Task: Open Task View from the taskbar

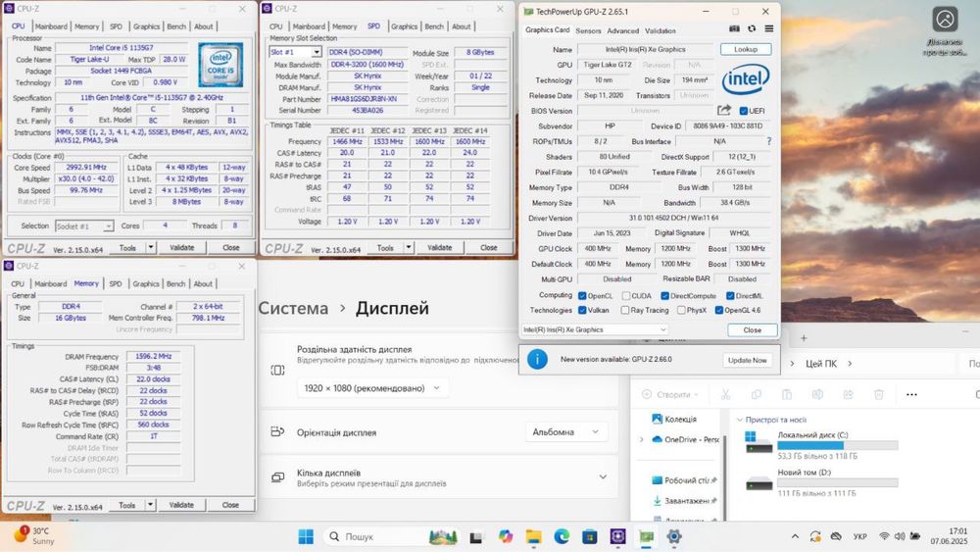Action: click(475, 536)
